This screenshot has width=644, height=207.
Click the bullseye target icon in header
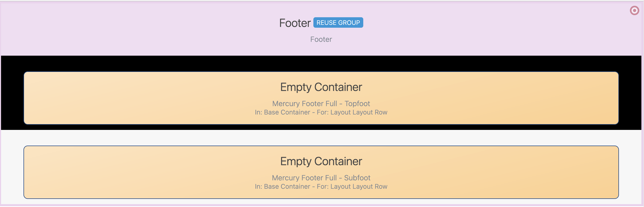(634, 10)
